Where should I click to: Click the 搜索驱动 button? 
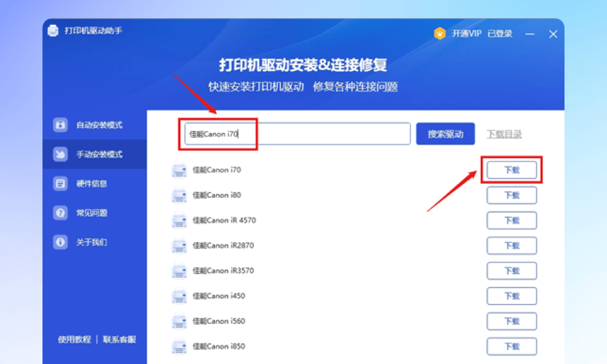(x=446, y=134)
